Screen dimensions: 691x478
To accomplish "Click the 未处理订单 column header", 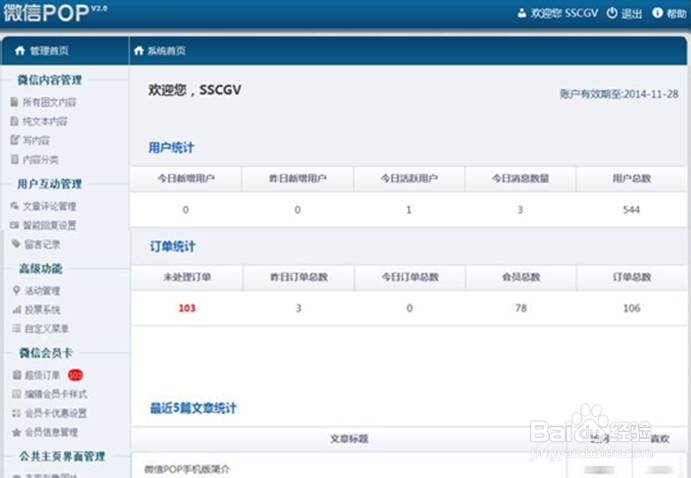I will [187, 277].
